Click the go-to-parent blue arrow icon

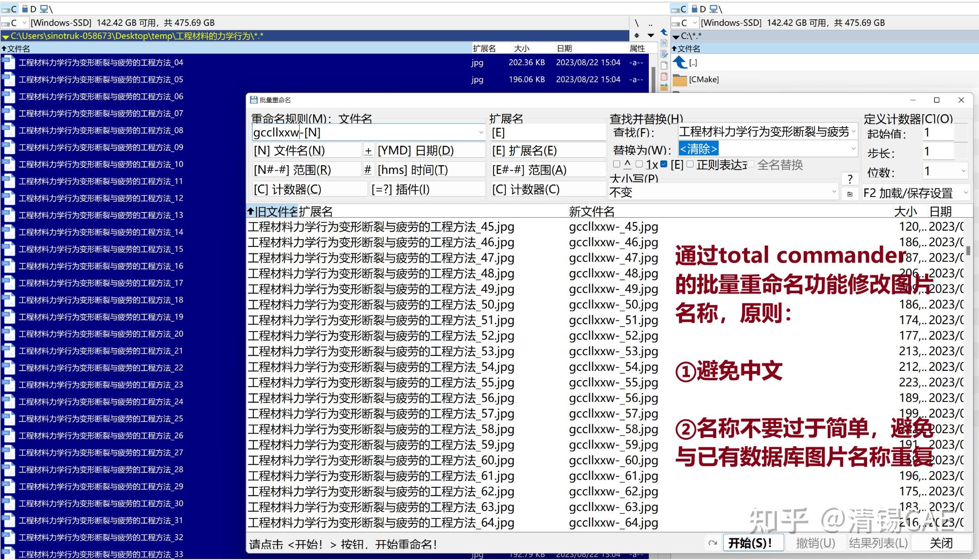tap(664, 32)
